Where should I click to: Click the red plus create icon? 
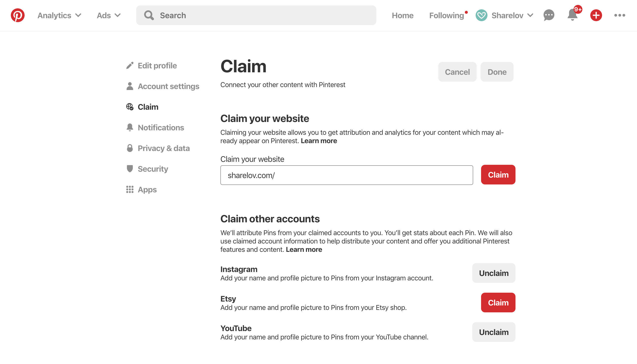[x=596, y=15]
